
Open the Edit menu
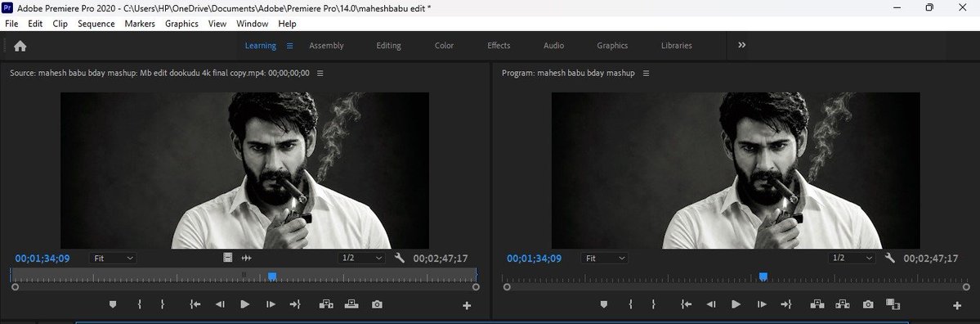click(x=35, y=24)
